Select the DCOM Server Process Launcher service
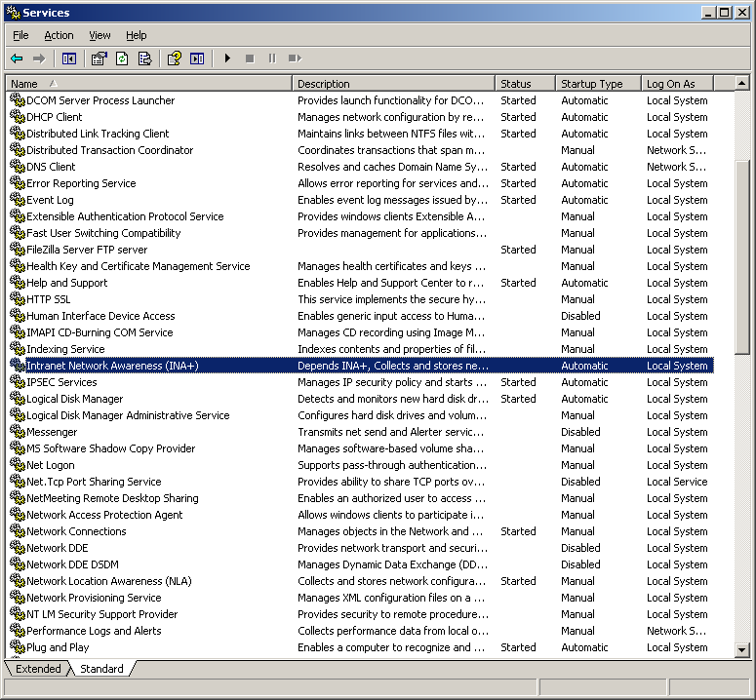 [362, 100]
